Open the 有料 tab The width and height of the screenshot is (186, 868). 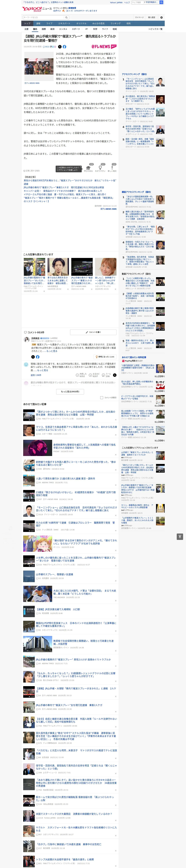pos(128,24)
